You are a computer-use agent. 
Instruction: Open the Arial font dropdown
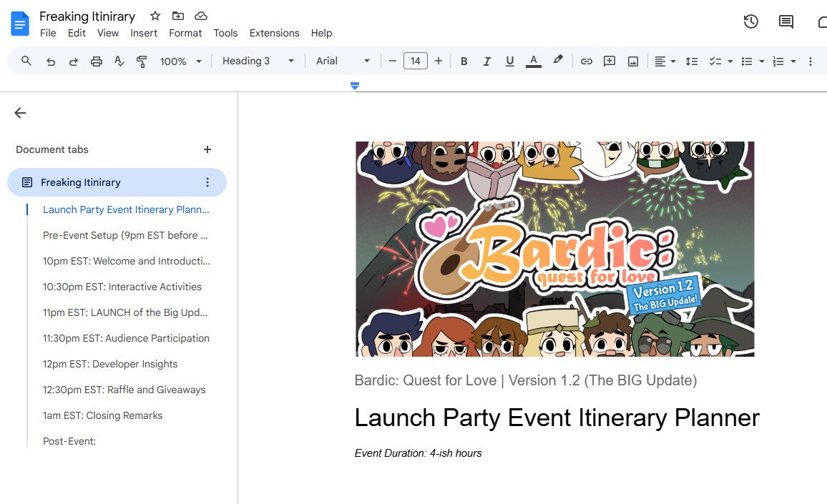pyautogui.click(x=343, y=61)
